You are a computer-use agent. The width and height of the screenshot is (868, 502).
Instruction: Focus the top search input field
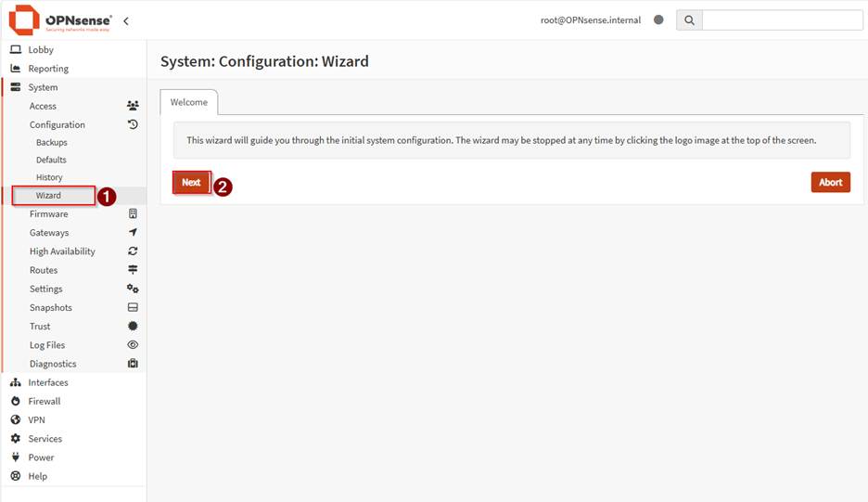tap(782, 20)
